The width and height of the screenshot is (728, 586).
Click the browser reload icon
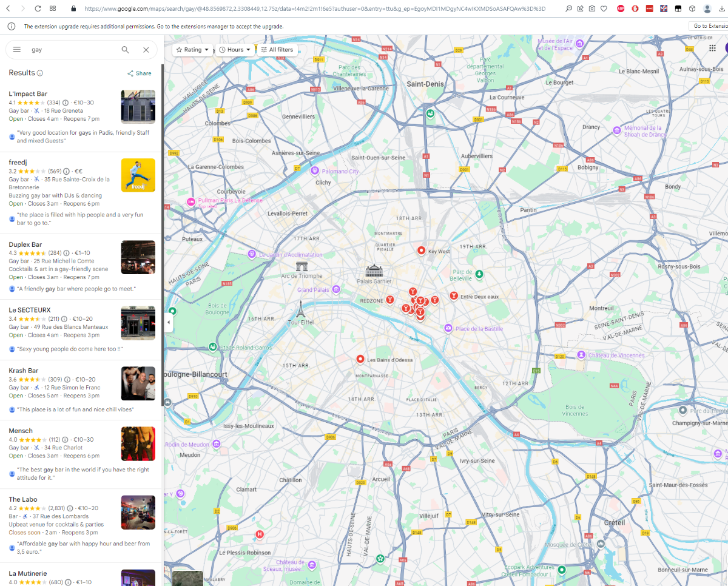point(38,8)
